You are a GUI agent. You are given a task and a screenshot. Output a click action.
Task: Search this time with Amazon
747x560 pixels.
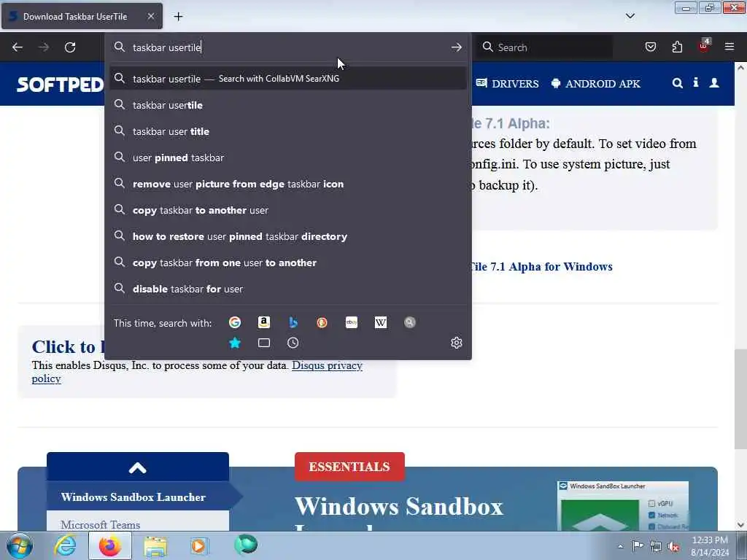pos(264,322)
